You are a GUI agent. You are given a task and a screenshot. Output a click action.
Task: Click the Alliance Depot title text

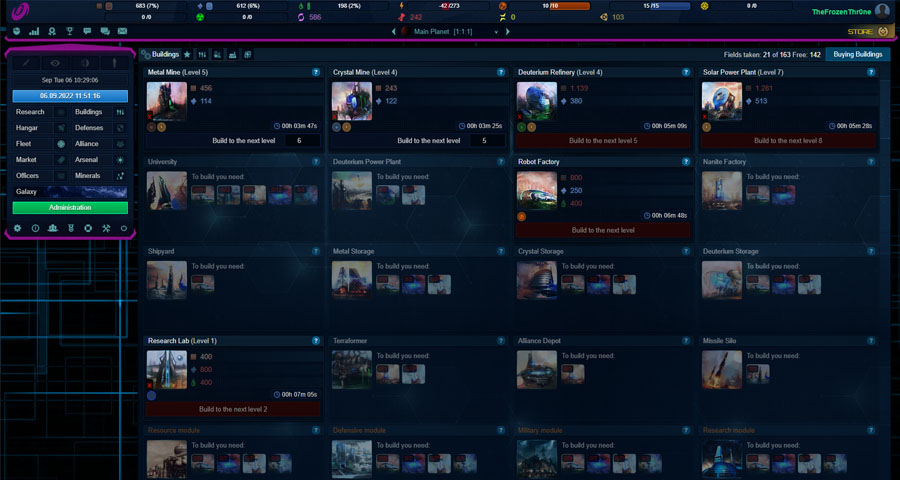point(539,341)
